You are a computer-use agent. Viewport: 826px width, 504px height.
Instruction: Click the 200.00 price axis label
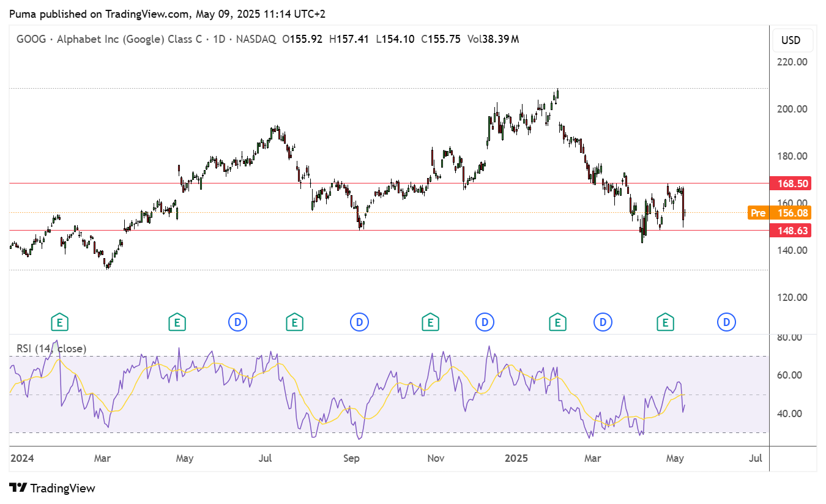tap(792, 109)
